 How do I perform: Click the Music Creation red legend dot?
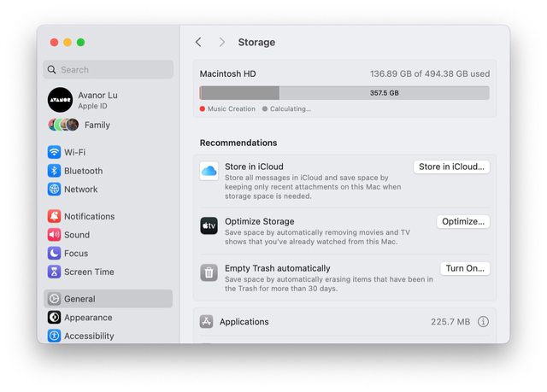pyautogui.click(x=203, y=108)
